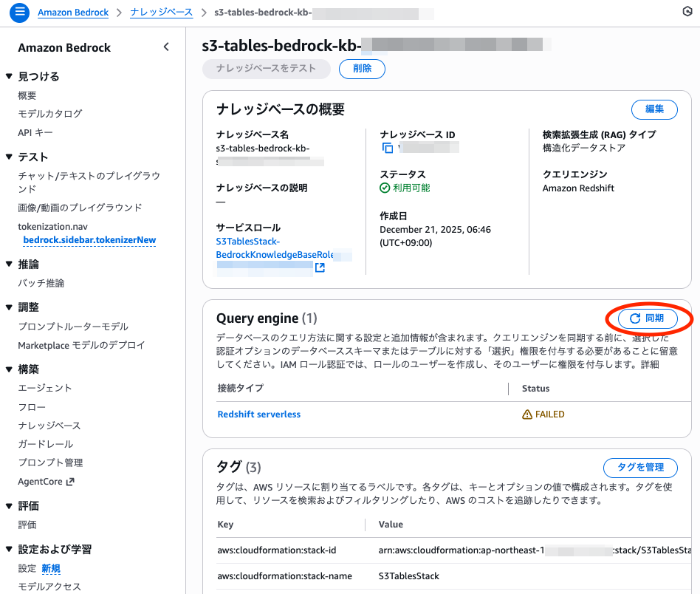Click the bedrock.sidebar.tokenizerNew link

point(89,239)
